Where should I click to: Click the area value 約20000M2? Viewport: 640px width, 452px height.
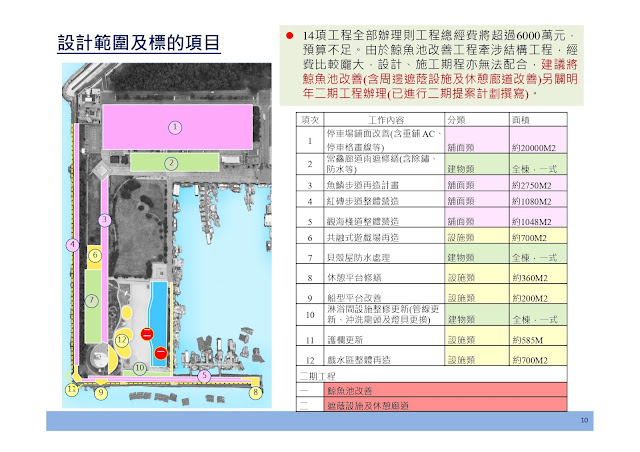(534, 148)
